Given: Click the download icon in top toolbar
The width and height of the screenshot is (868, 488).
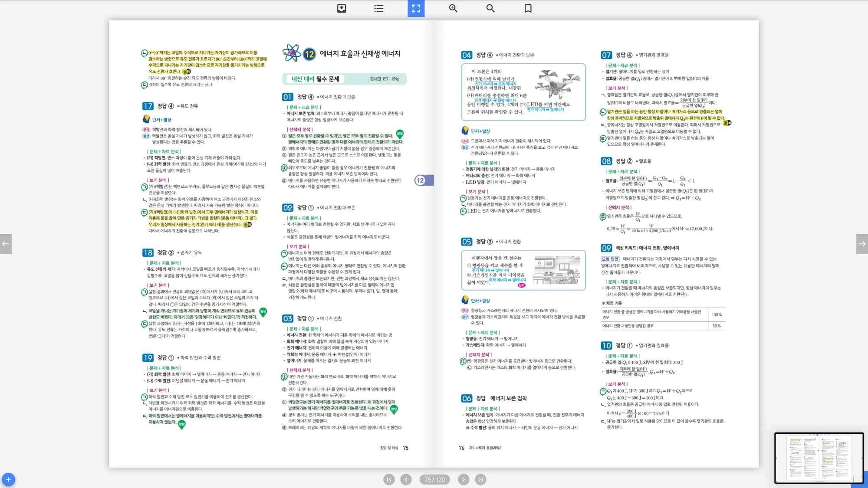Looking at the screenshot, I should click(x=342, y=8).
